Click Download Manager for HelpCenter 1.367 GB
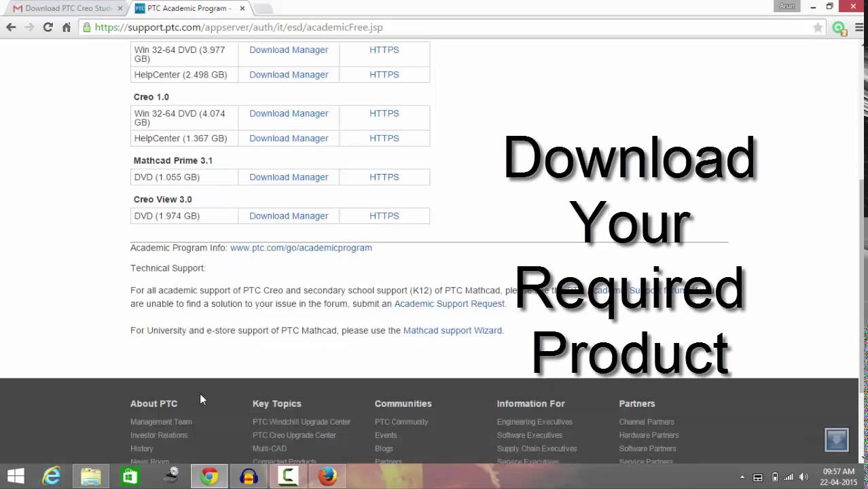This screenshot has width=868, height=489. tap(288, 138)
